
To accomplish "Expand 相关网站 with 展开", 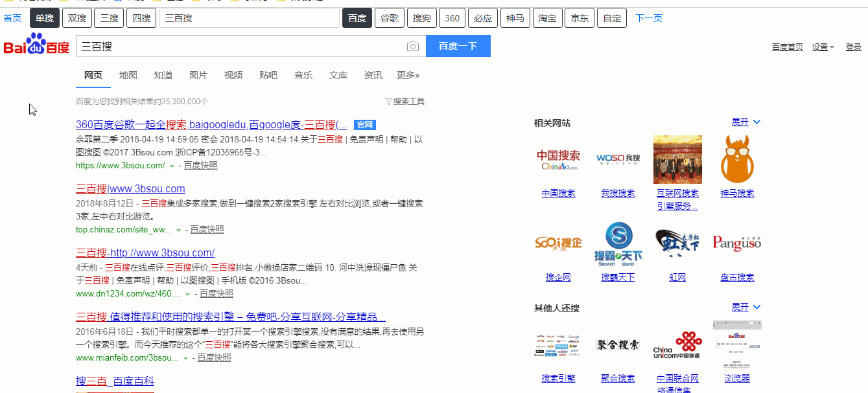I will point(746,122).
